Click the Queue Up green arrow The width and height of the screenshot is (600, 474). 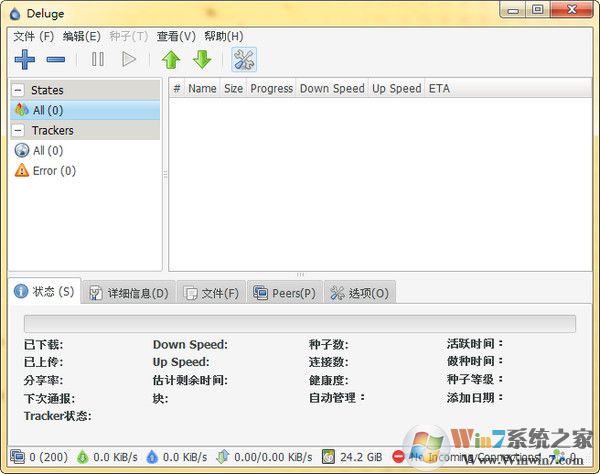point(171,60)
